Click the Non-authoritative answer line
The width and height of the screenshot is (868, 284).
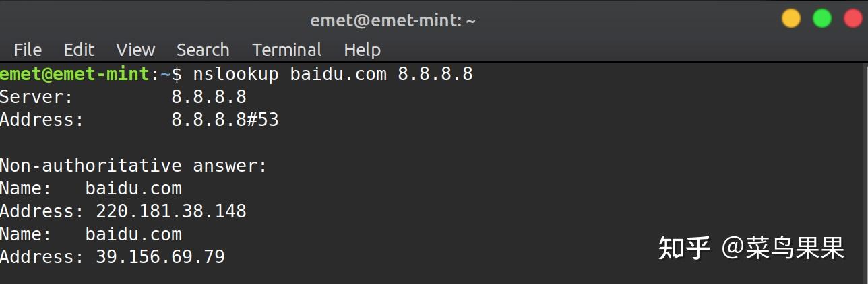[133, 166]
